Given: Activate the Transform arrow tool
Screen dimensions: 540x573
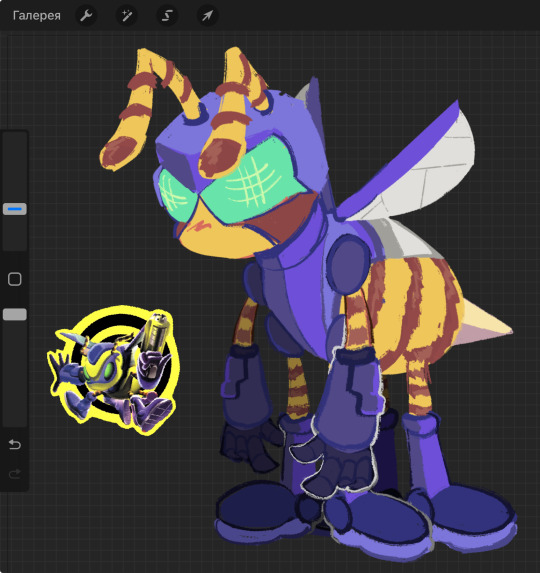Looking at the screenshot, I should point(208,16).
